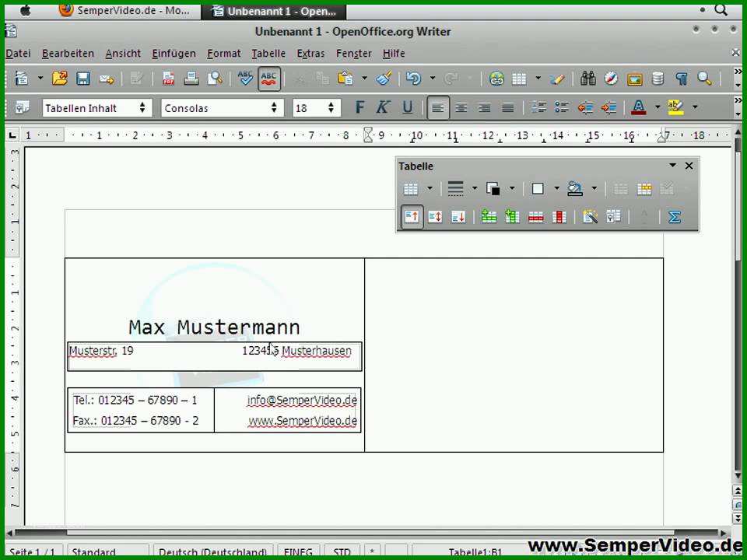
Task: Print the file directly
Action: tap(191, 78)
